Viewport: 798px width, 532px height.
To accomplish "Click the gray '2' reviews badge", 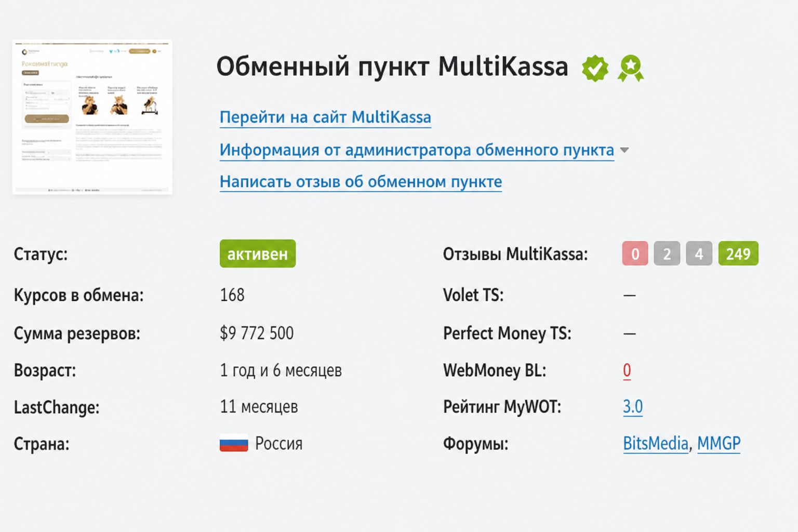I will pyautogui.click(x=667, y=254).
